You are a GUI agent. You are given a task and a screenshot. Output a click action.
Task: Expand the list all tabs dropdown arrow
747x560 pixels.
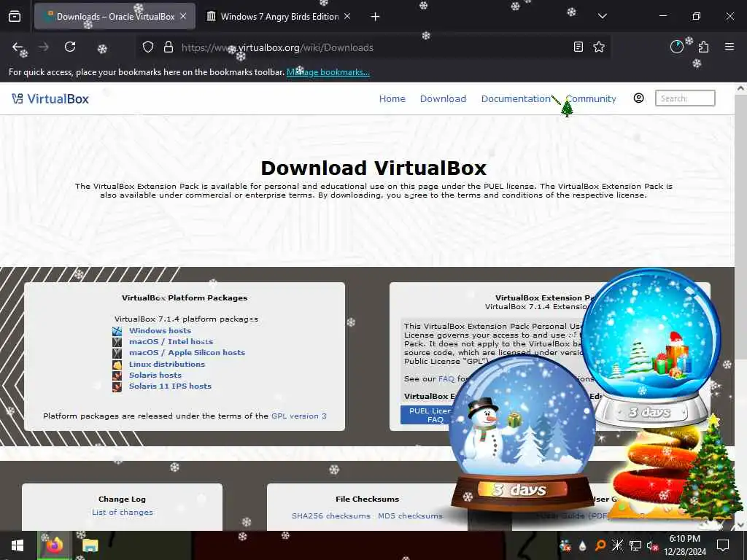pos(602,16)
